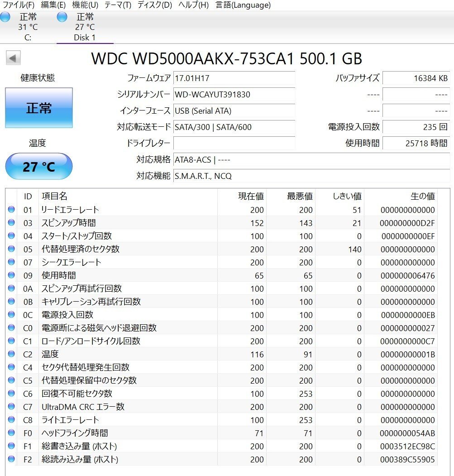Open the ヘルプ(H) menu
454x476 pixels.
click(x=194, y=5)
